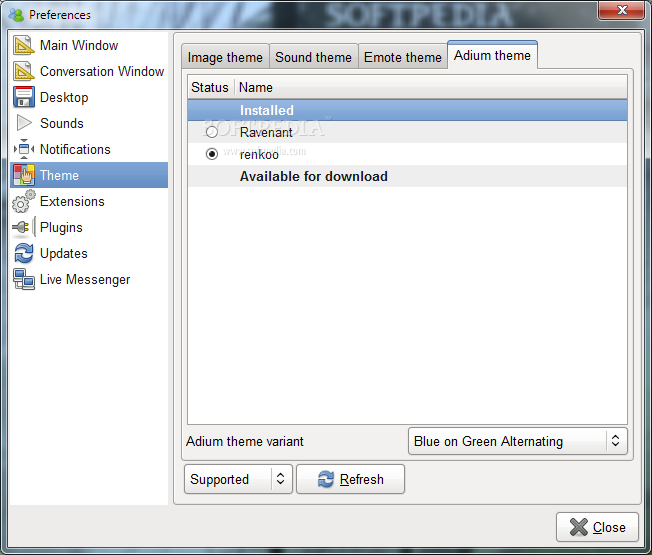Click the Ravenant theme name
Viewport: 652px width, 555px height.
point(266,132)
